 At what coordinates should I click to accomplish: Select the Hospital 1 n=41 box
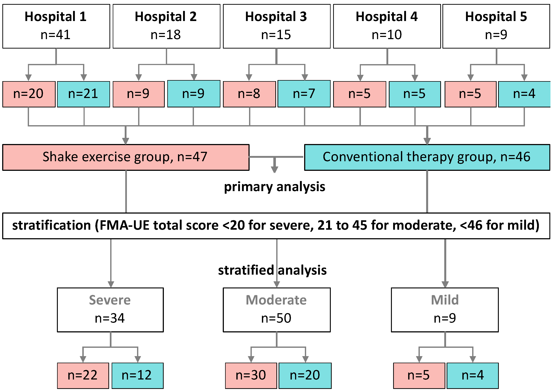(56, 26)
